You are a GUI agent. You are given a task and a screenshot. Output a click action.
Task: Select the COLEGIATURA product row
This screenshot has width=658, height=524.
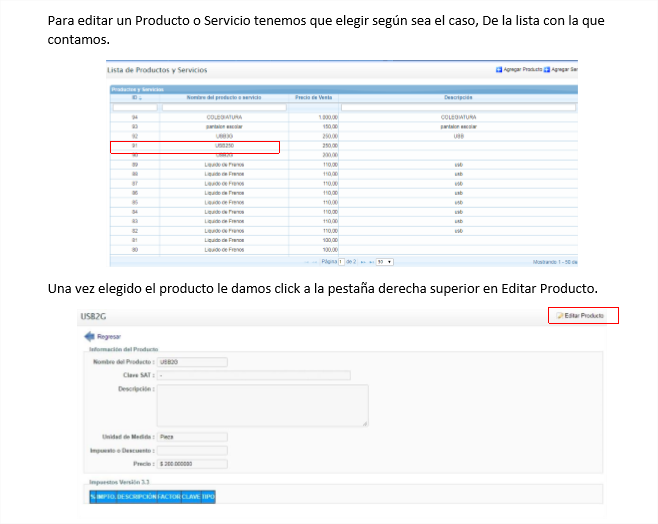coord(223,118)
